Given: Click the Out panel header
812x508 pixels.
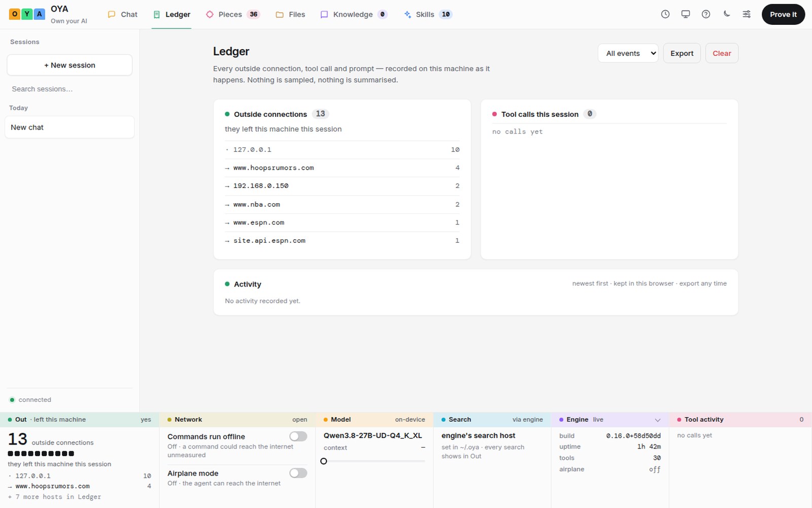Looking at the screenshot, I should 79,420.
